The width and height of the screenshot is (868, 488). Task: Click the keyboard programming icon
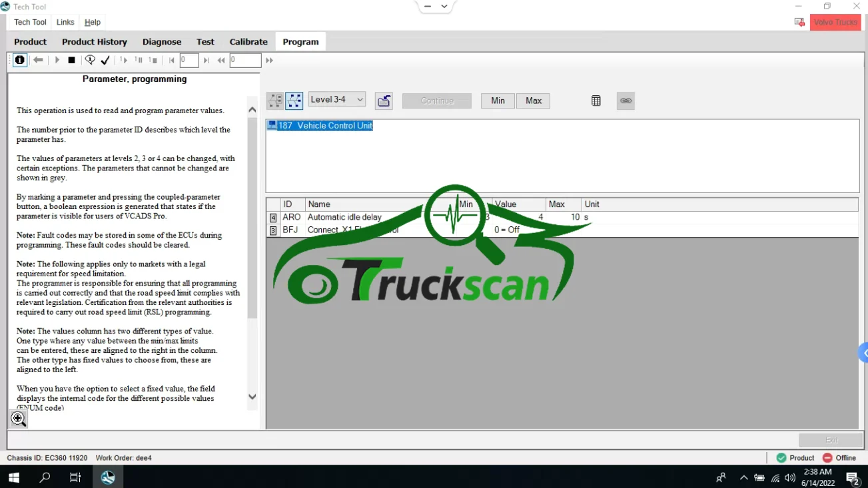tap(384, 101)
